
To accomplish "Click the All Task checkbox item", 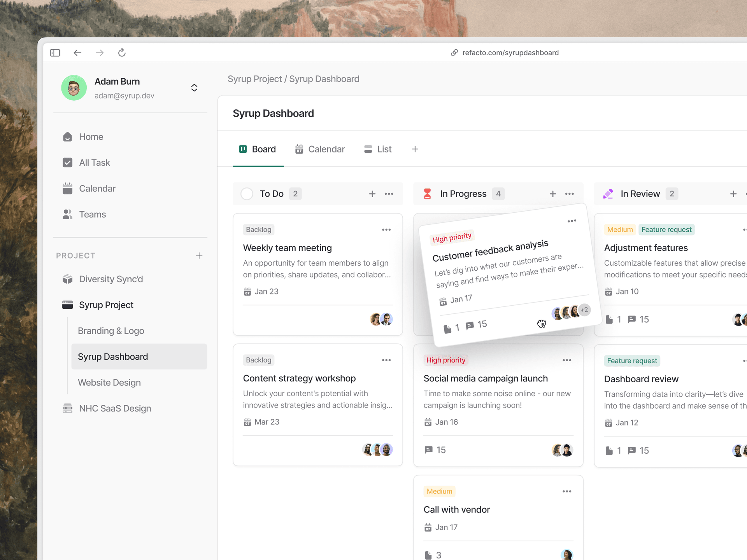I will 94,163.
